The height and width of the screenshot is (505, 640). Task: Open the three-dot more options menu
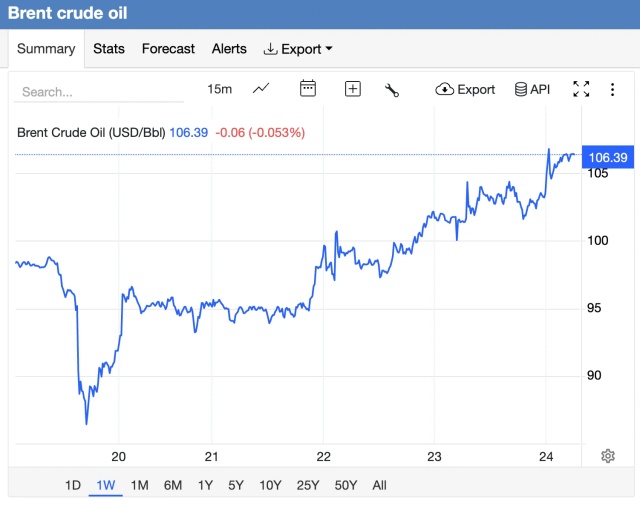(612, 89)
